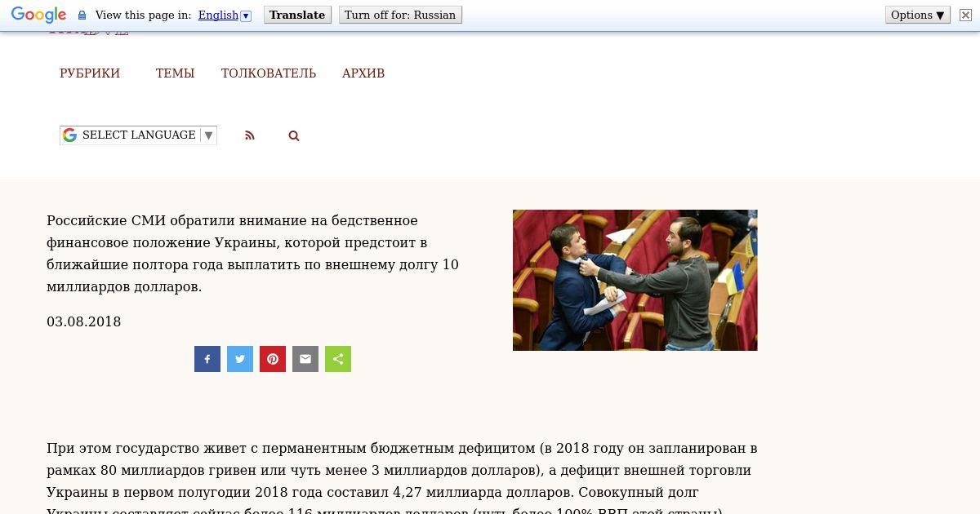This screenshot has width=980, height=514.
Task: Click the Google logo in translate bar
Action: tap(38, 15)
